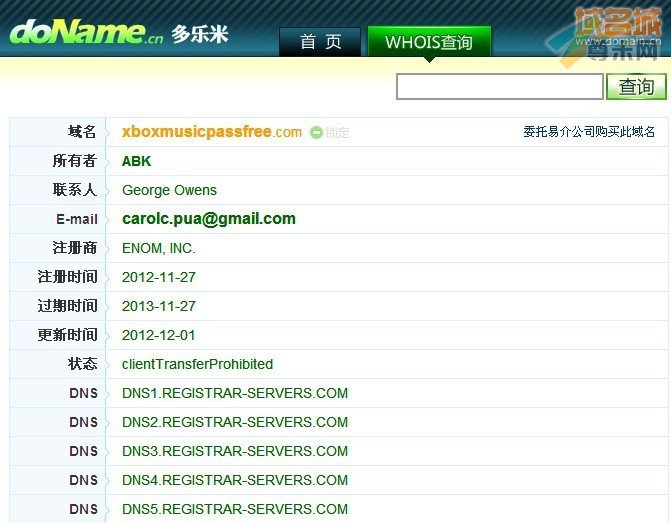Click the doName.cn logo
The height and width of the screenshot is (523, 671).
[86, 32]
